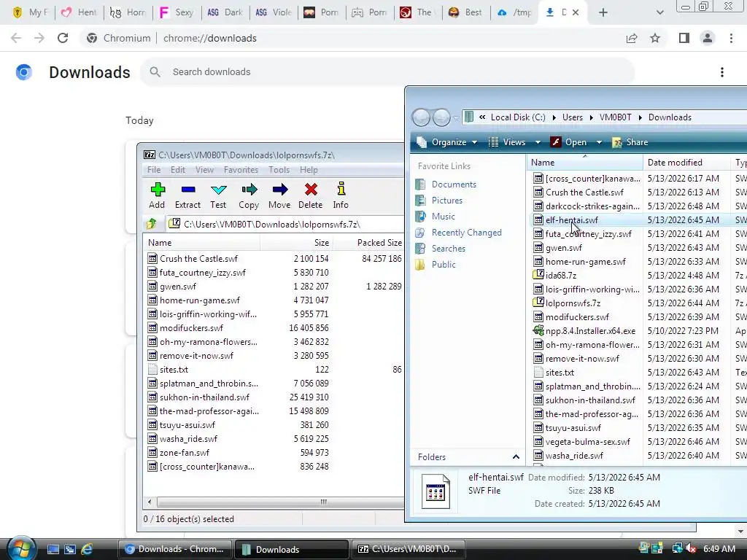Switch to the Downloads Explorer taskbar button

click(x=291, y=549)
